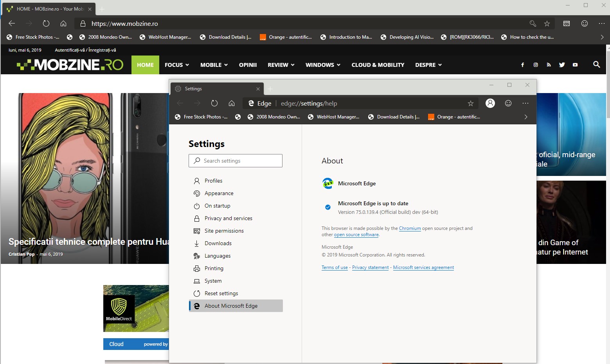Viewport: 610px width, 364px height.
Task: Open System settings
Action: [x=236, y=281]
